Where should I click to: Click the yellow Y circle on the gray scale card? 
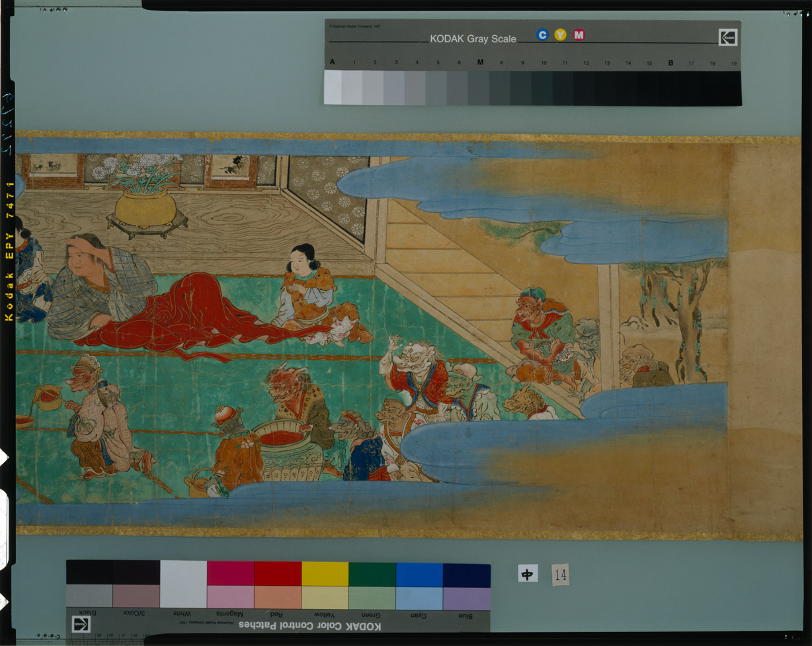[561, 35]
